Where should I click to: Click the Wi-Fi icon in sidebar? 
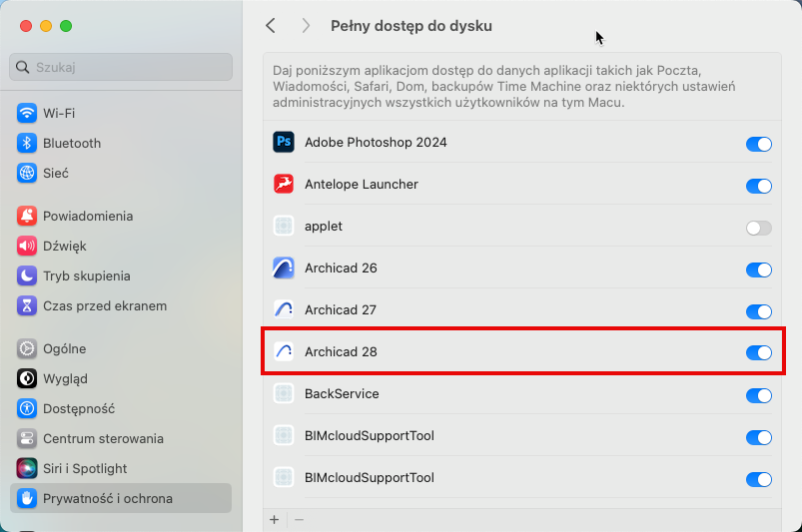[x=27, y=113]
